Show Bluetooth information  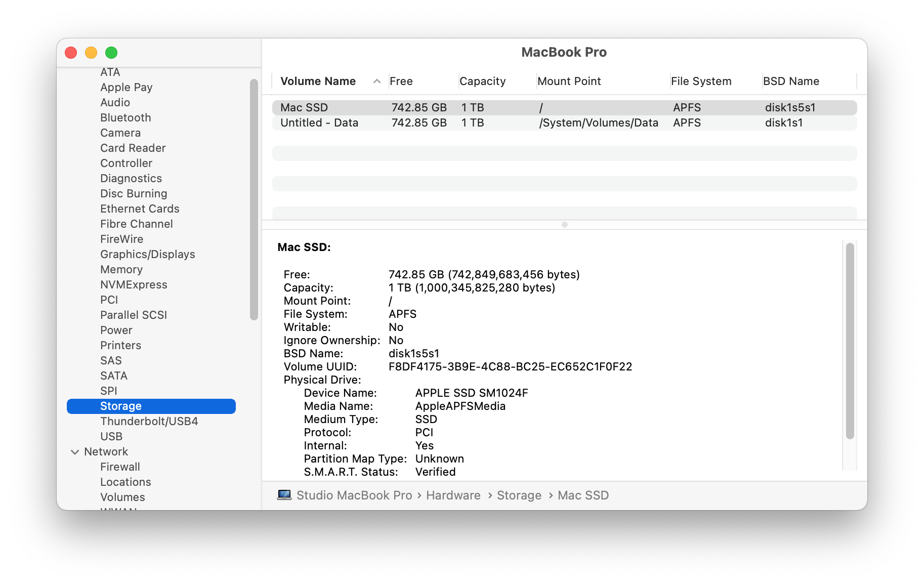[x=125, y=117]
